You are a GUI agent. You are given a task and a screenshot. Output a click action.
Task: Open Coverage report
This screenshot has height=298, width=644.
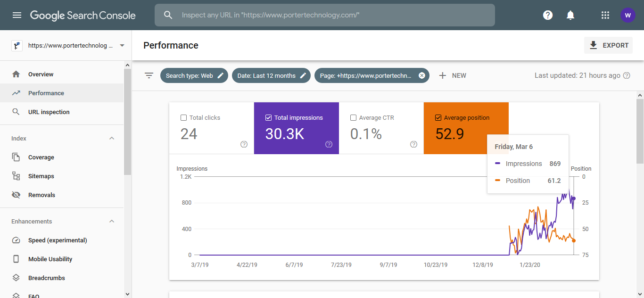pyautogui.click(x=62, y=157)
